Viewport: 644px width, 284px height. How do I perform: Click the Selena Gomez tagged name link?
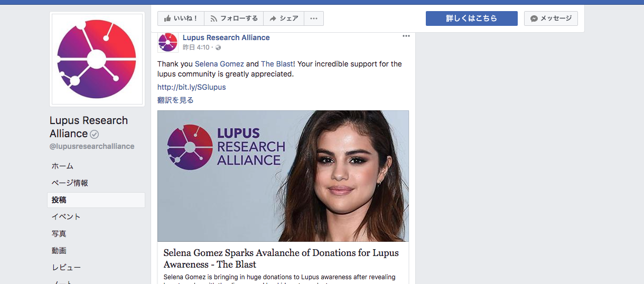pos(219,64)
